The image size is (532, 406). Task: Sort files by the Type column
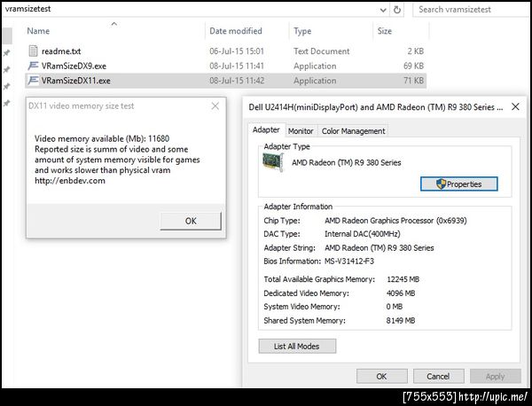(302, 31)
